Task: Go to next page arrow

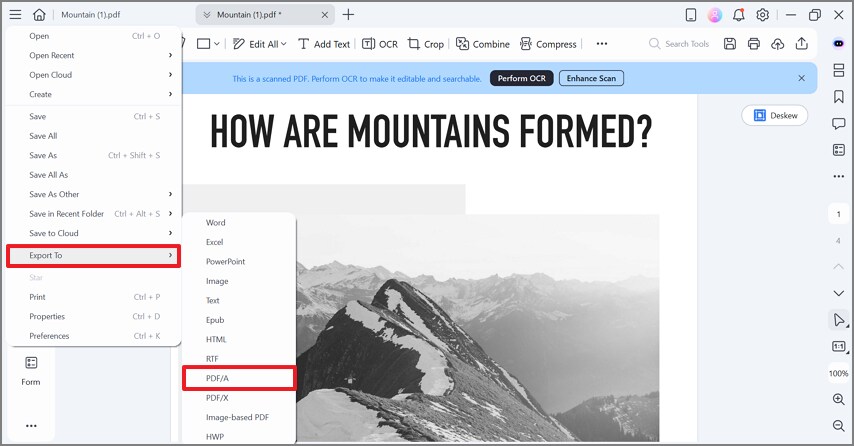Action: click(839, 294)
